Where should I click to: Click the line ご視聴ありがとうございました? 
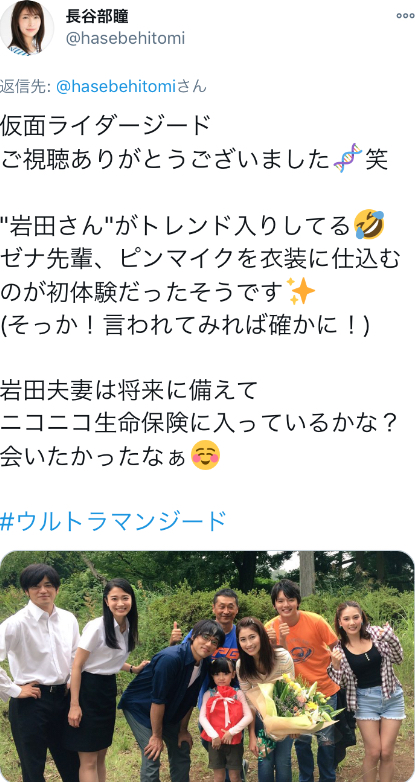166,159
